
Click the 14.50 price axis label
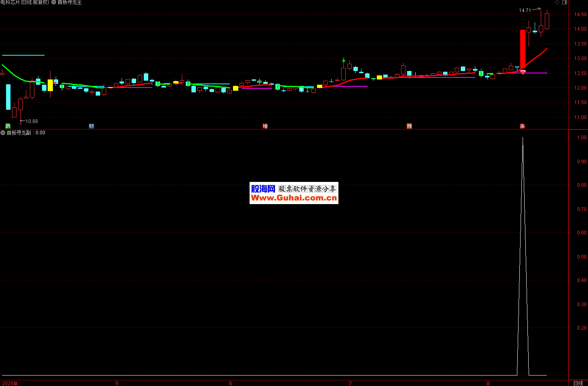click(580, 15)
